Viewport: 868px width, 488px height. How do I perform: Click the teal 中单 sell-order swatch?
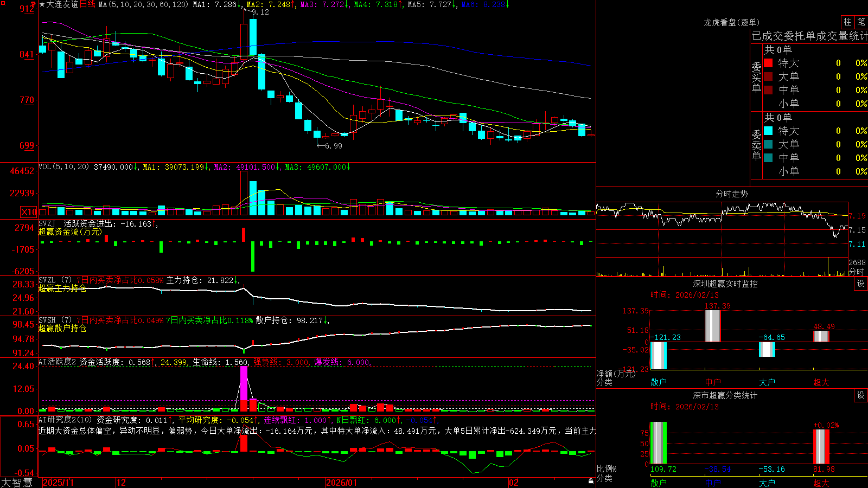pos(768,158)
